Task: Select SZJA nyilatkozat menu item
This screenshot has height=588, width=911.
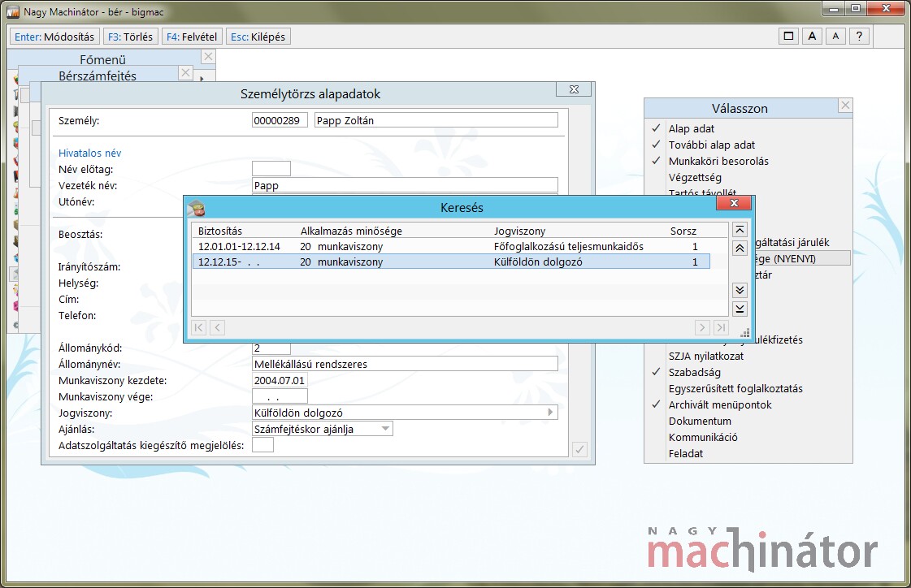Action: (x=706, y=357)
